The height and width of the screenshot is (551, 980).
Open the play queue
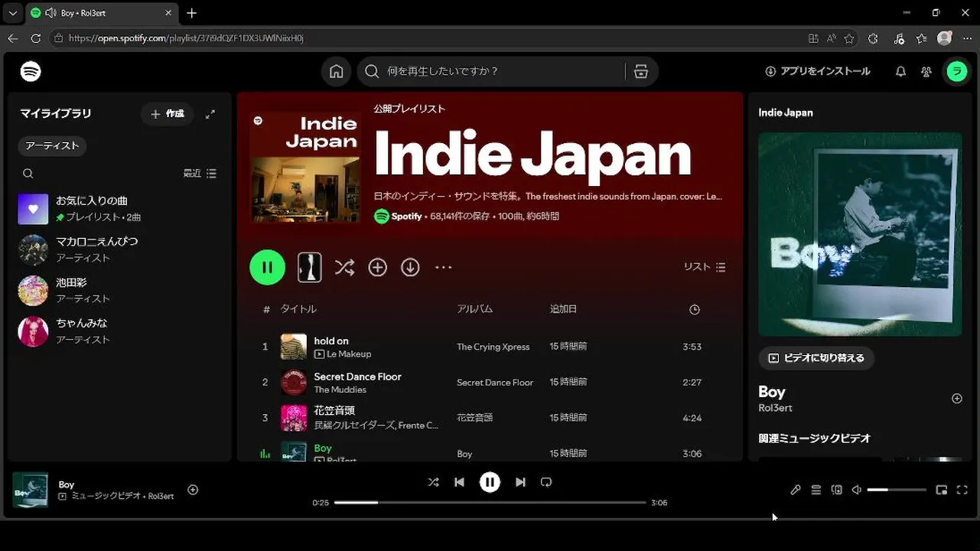point(816,490)
